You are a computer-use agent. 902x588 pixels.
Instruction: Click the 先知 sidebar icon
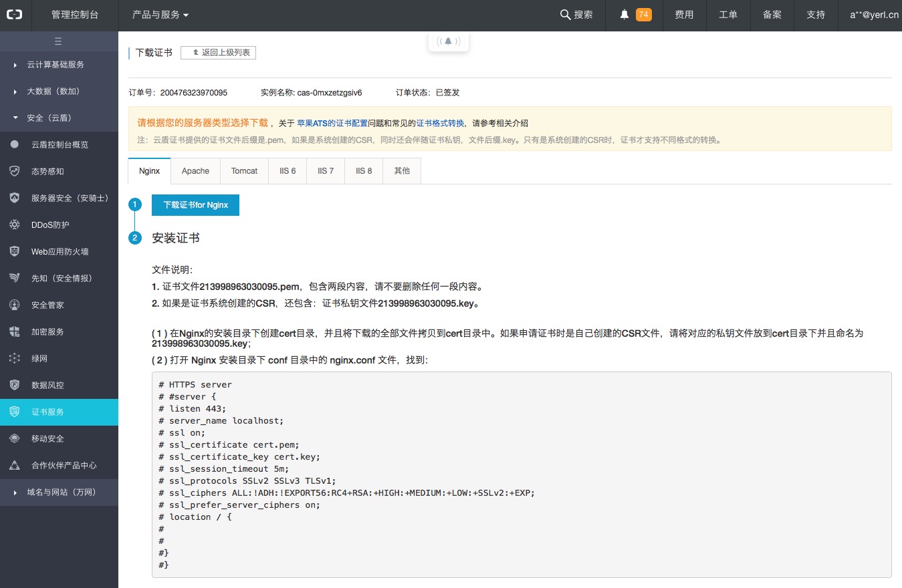(x=15, y=278)
